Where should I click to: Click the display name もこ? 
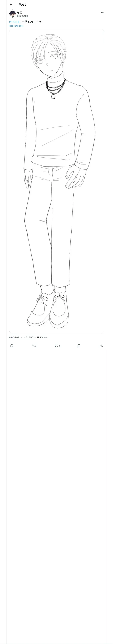coord(20,12)
